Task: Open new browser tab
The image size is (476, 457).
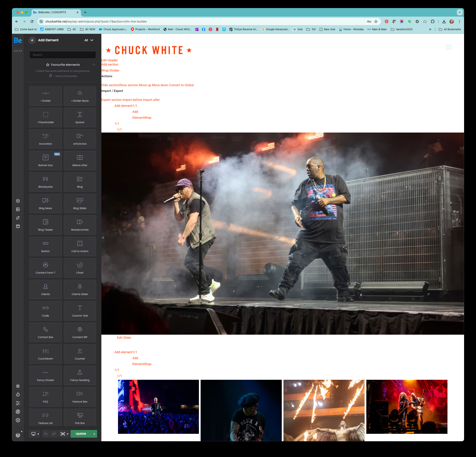Action: [85, 12]
